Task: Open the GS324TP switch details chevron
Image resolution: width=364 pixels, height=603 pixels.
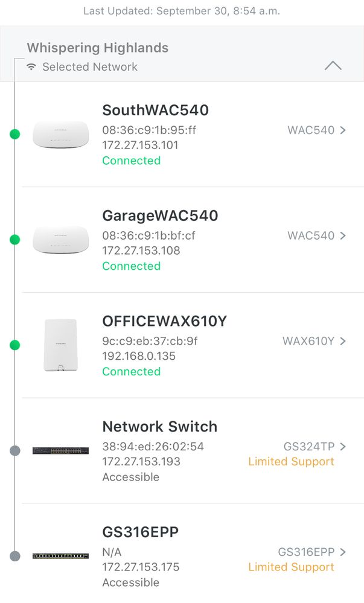Action: [343, 447]
